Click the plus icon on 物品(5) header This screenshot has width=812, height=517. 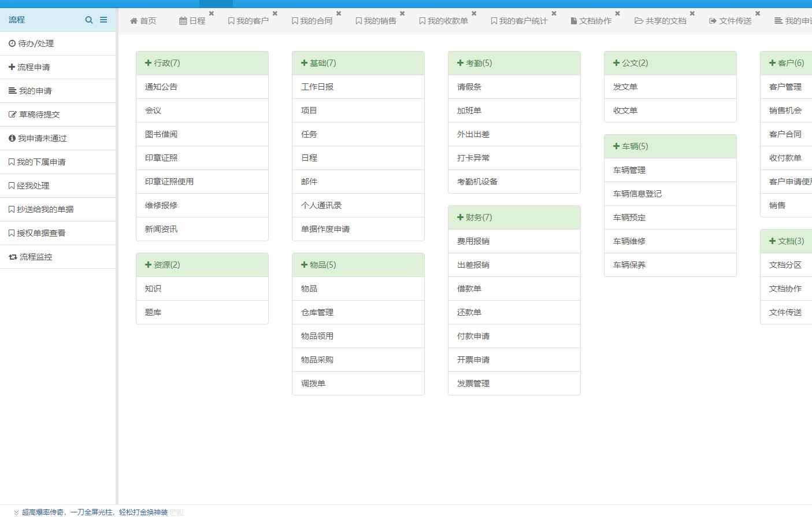pos(305,265)
